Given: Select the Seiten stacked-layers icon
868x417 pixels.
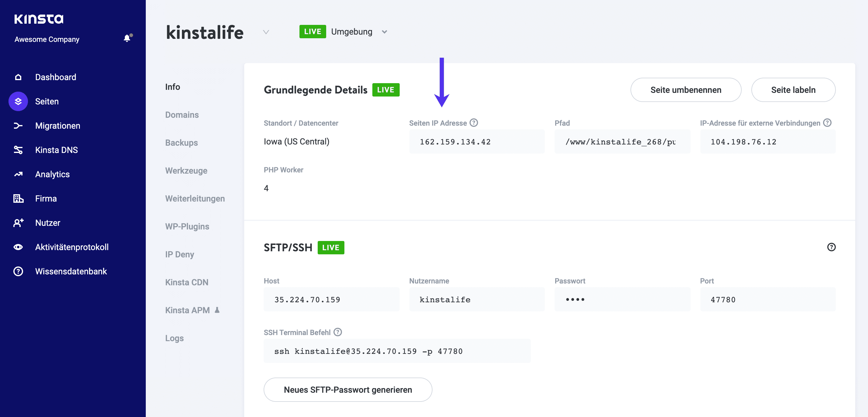Looking at the screenshot, I should [x=18, y=101].
